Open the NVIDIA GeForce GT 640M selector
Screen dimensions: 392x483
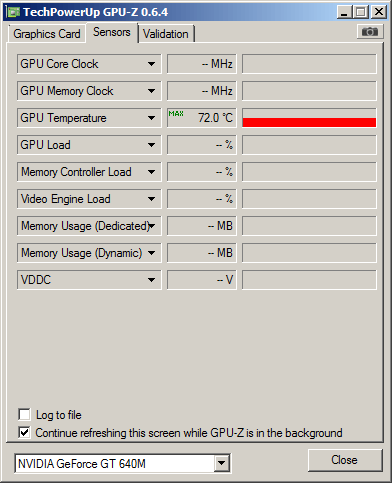(x=123, y=463)
